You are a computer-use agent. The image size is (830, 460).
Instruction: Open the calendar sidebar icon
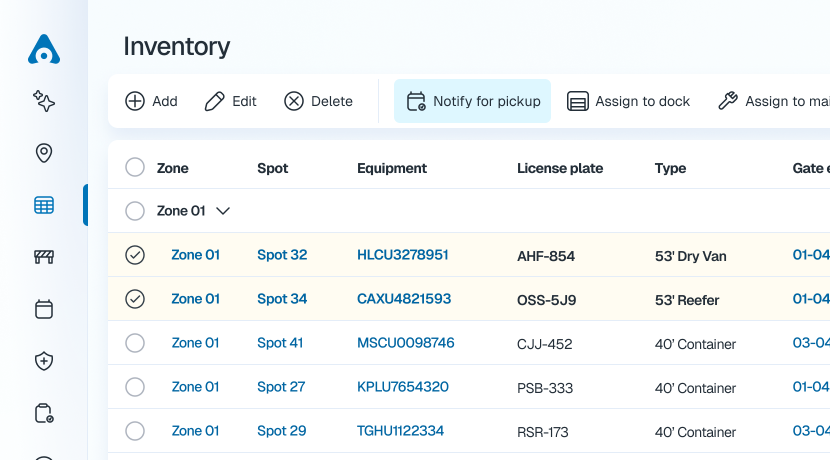tap(44, 309)
